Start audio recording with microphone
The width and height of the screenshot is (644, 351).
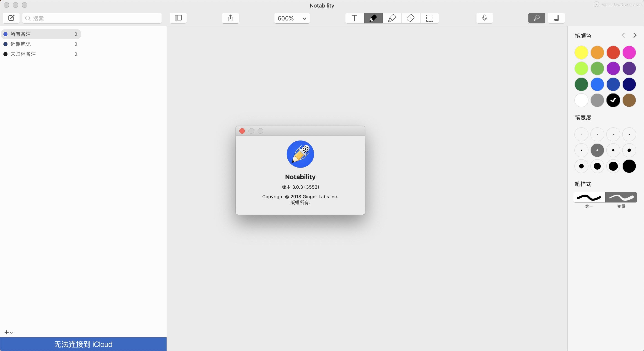(x=484, y=18)
